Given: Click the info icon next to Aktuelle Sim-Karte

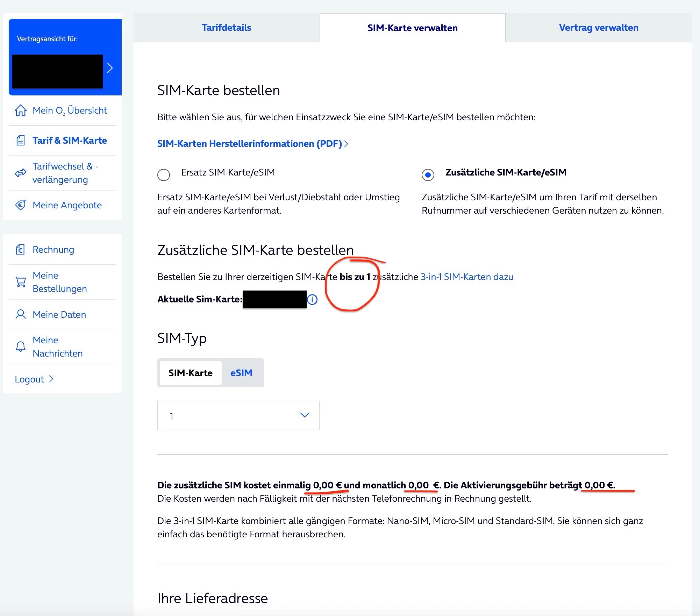Looking at the screenshot, I should tap(312, 300).
